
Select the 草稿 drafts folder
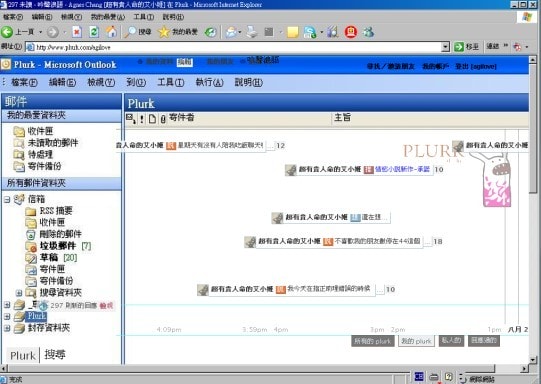point(49,257)
